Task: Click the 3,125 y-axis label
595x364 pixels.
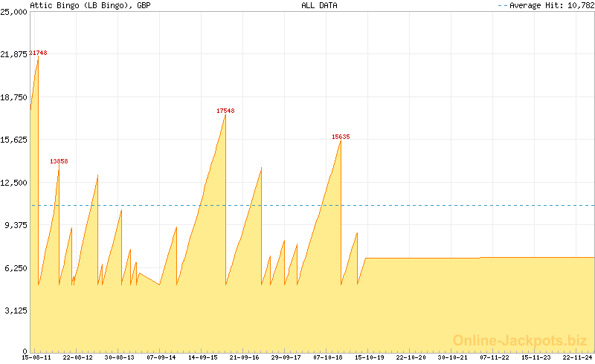Action: (16, 310)
